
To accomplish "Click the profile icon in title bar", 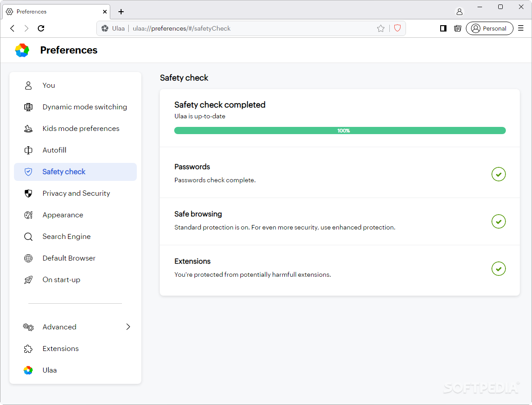I will (460, 12).
